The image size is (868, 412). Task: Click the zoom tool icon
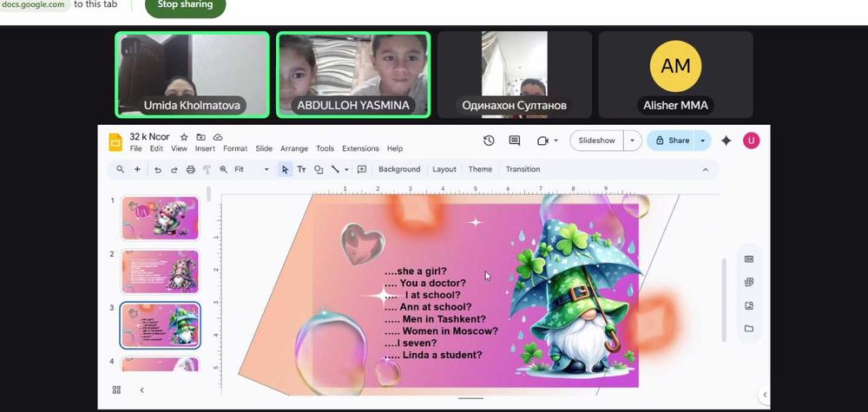pos(224,169)
